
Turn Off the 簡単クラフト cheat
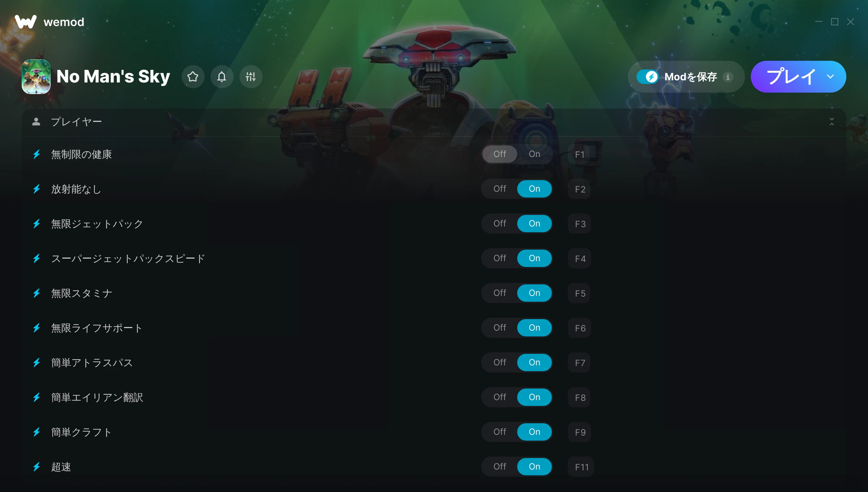point(500,432)
